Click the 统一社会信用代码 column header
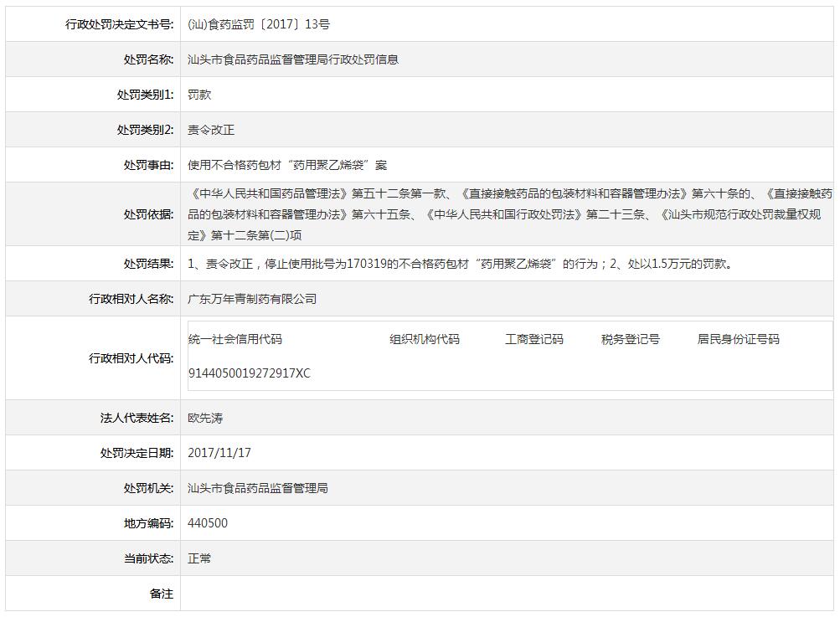 [235, 339]
